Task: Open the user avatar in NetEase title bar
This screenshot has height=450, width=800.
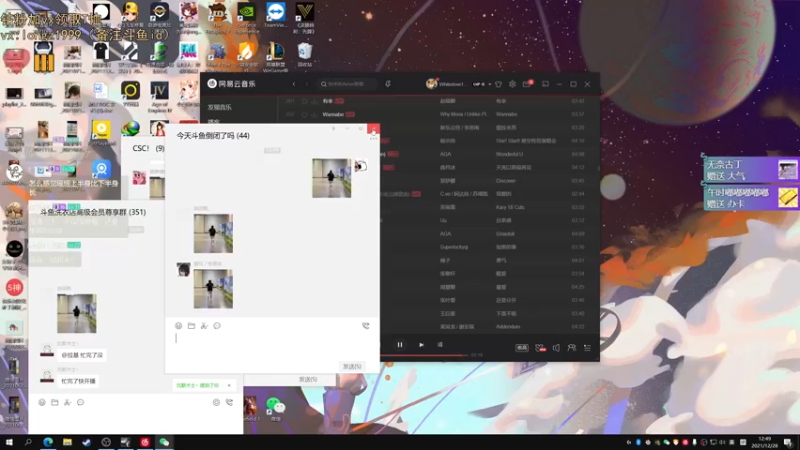Action: (431, 84)
